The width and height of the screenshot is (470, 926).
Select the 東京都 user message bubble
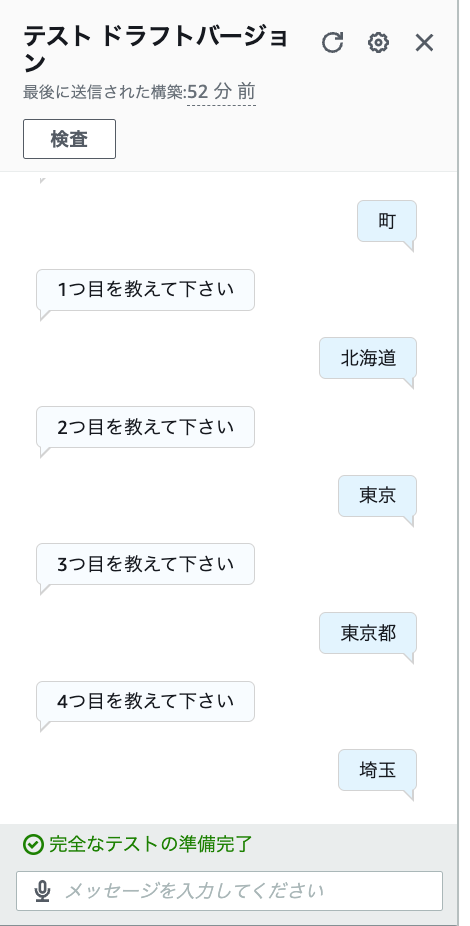click(x=368, y=633)
